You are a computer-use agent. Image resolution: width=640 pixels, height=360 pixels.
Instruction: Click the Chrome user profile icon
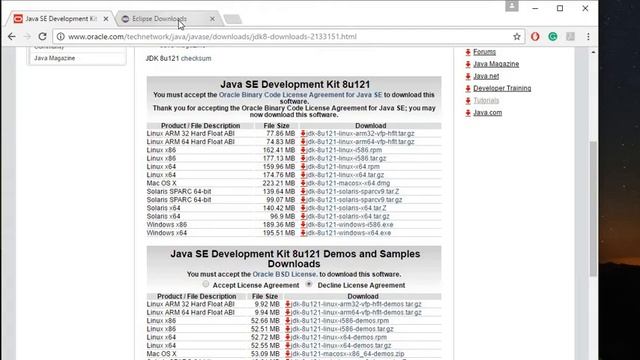[511, 6]
